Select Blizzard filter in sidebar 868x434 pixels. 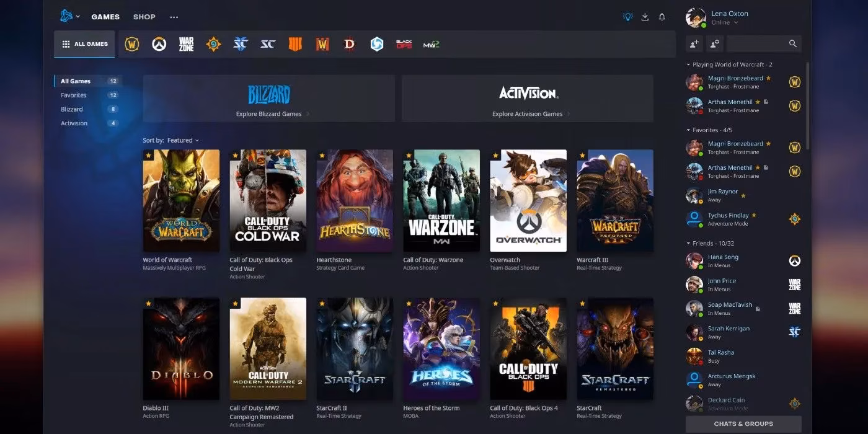point(88,109)
